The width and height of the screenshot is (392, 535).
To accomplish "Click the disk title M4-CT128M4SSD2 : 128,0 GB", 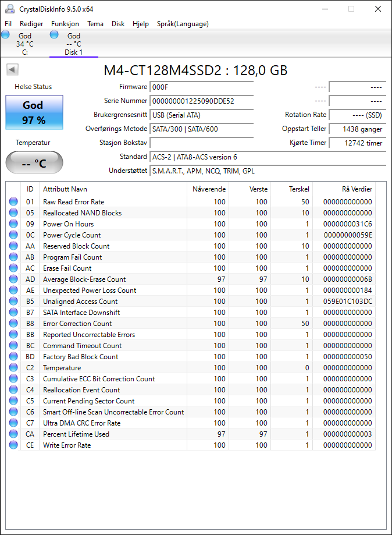I will (x=195, y=70).
